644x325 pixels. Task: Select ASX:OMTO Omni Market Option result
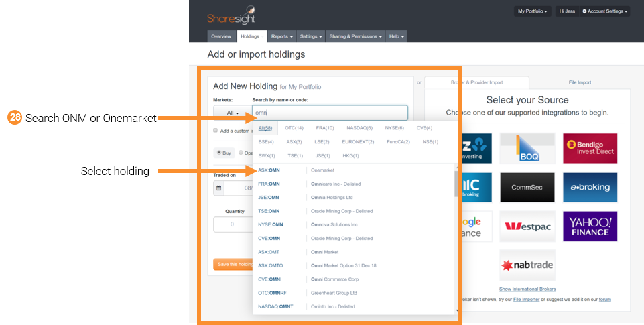(354, 265)
